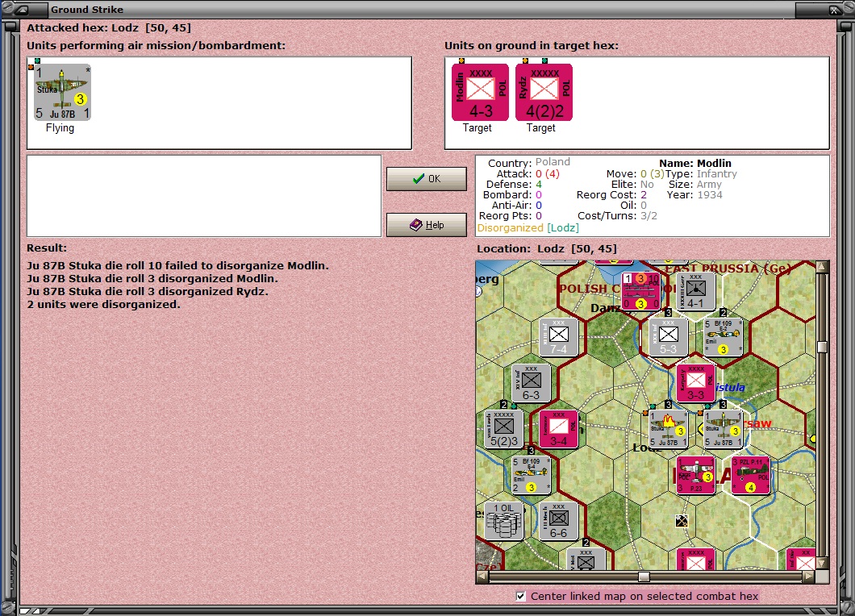Click the 5-3 infantry corps counter

(x=668, y=338)
